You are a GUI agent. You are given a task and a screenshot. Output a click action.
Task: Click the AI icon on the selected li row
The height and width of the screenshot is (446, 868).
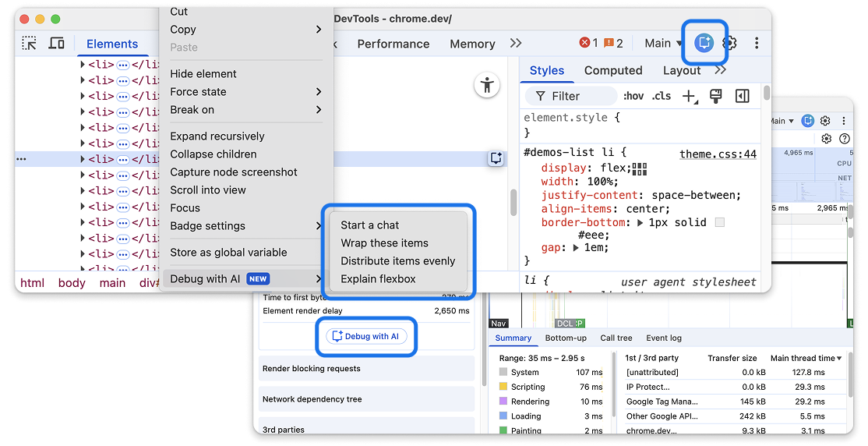pos(496,158)
